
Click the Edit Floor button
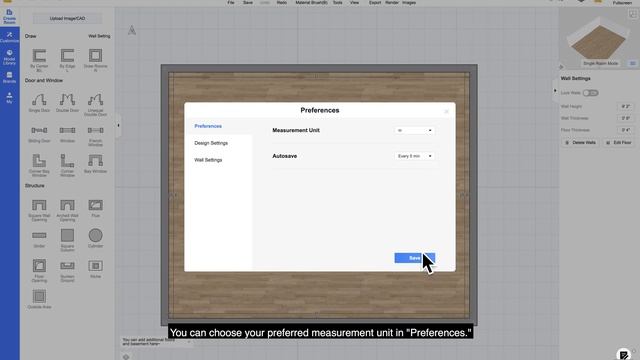[x=619, y=142]
